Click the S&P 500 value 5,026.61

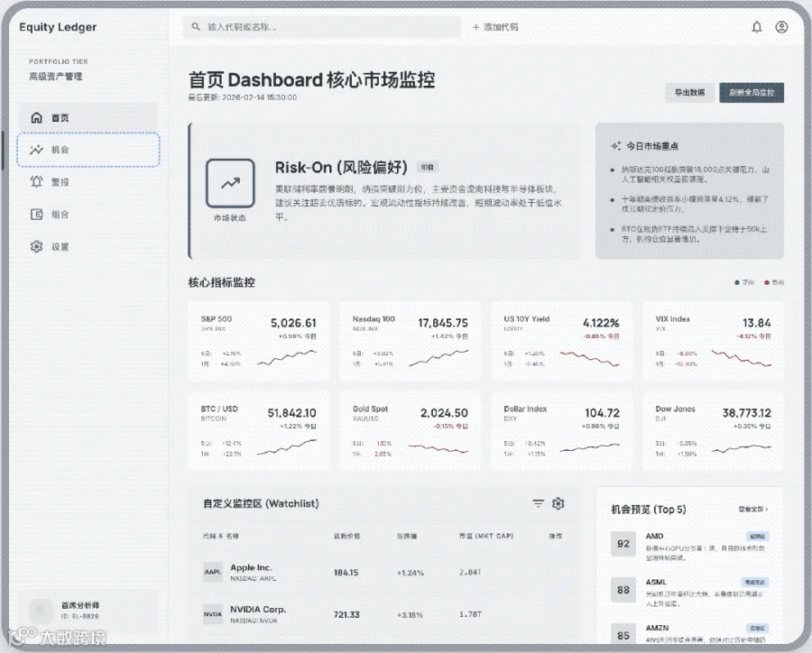[x=293, y=323]
